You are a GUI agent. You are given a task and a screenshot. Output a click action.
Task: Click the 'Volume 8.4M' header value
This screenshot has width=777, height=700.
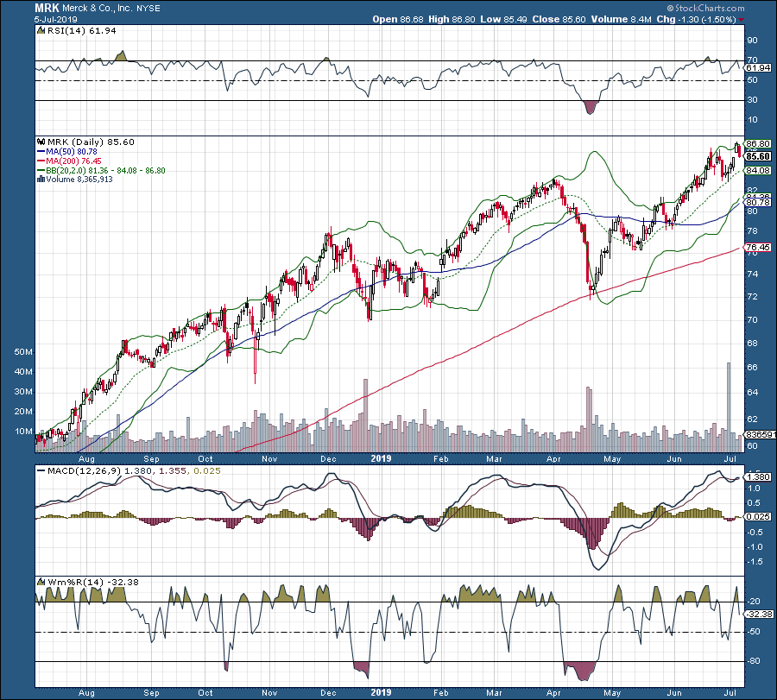[621, 19]
